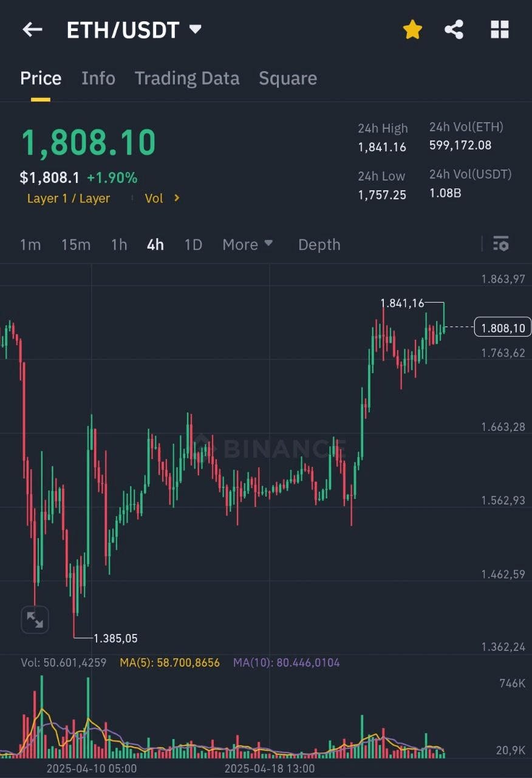Open the Depth view
This screenshot has width=532, height=778.
pyautogui.click(x=319, y=244)
